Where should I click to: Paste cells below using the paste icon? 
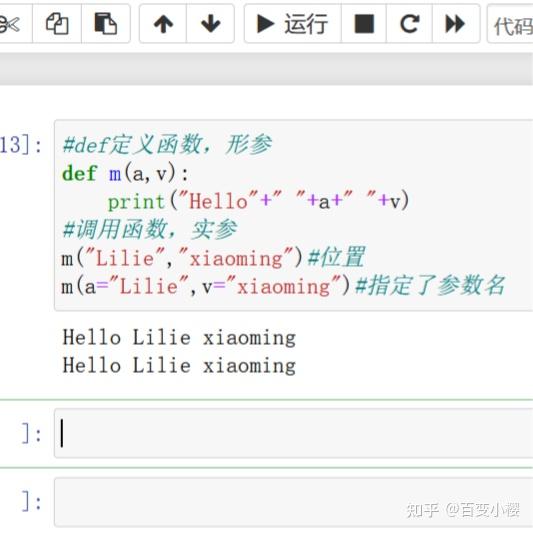point(106,24)
